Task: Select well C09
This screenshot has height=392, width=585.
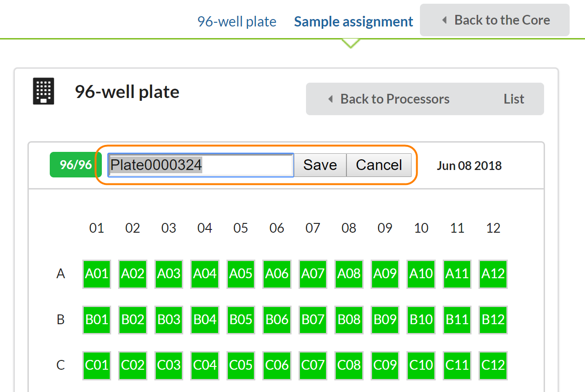Action: coord(385,365)
